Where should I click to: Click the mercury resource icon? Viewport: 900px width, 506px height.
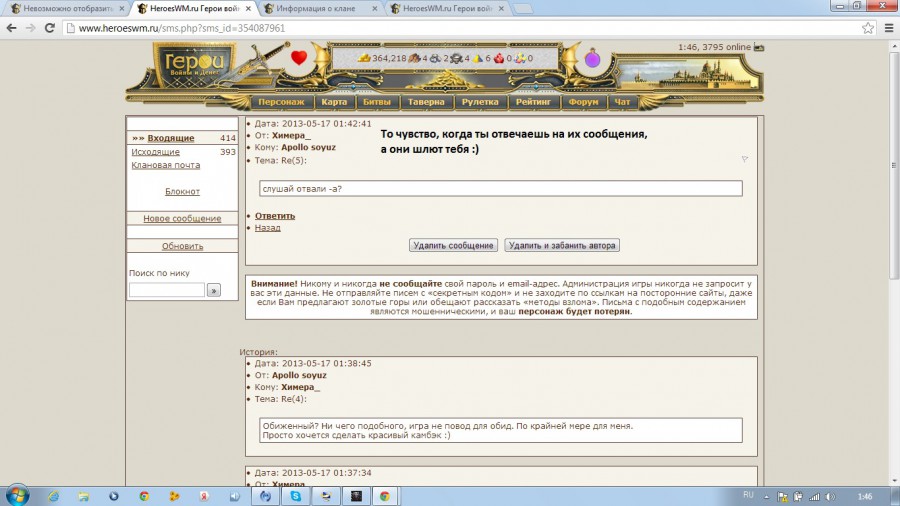click(x=456, y=58)
